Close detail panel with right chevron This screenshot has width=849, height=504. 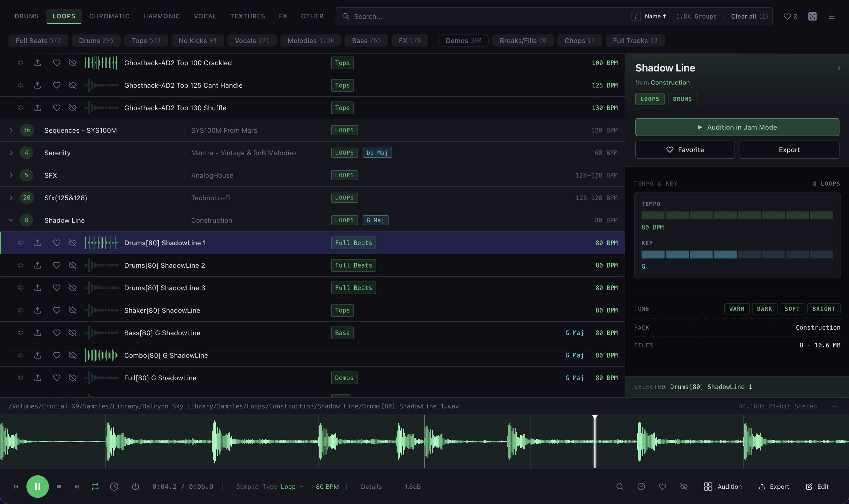click(x=839, y=68)
